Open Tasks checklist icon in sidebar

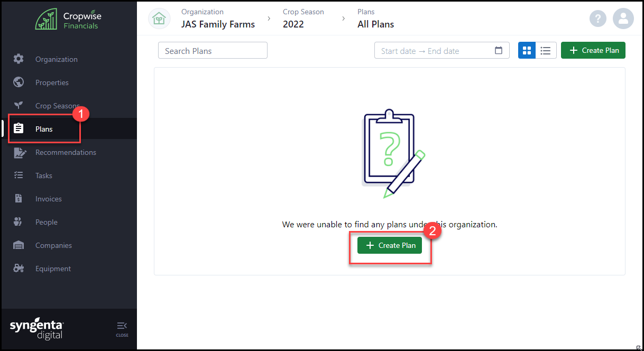point(19,175)
